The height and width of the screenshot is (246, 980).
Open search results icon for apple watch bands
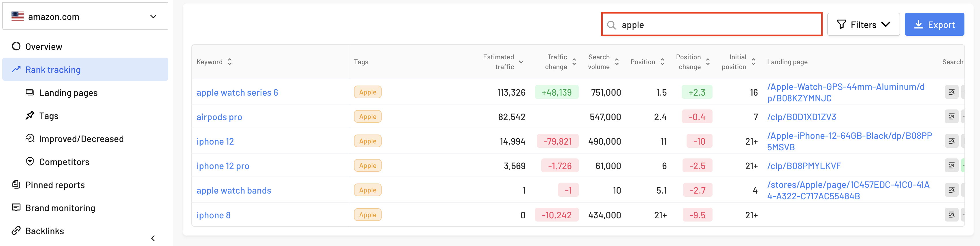tap(951, 190)
